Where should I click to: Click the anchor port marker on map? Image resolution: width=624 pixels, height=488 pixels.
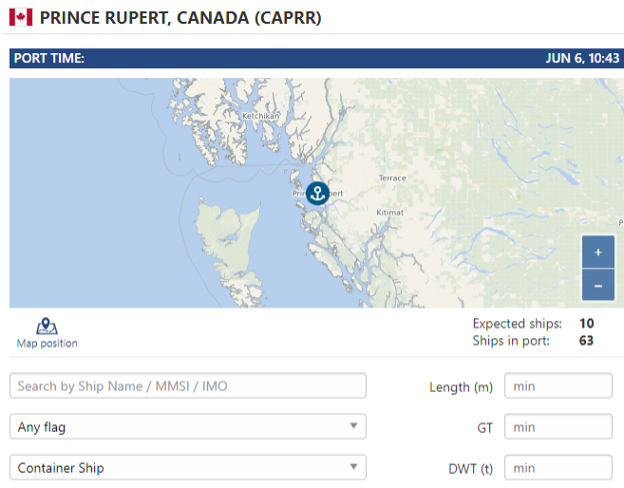click(x=318, y=193)
